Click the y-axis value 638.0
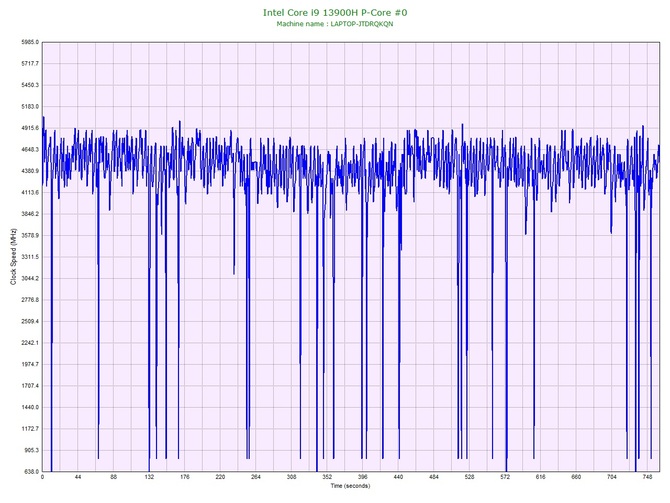670x503 pixels. point(31,472)
